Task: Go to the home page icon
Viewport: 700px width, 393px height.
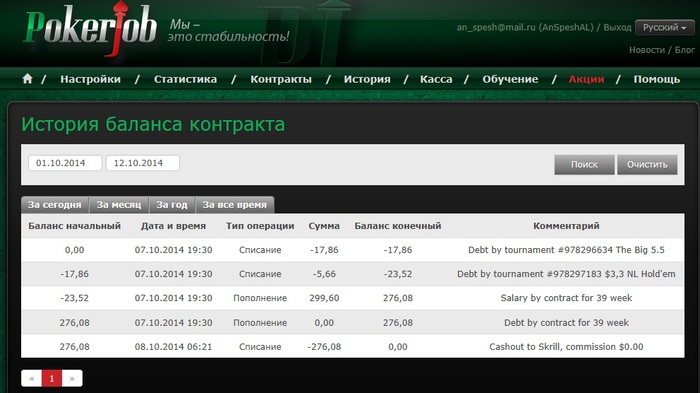Action: [27, 79]
